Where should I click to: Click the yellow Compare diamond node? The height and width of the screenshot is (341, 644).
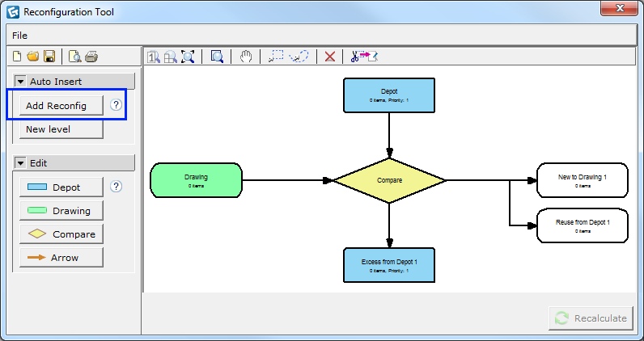coord(389,180)
